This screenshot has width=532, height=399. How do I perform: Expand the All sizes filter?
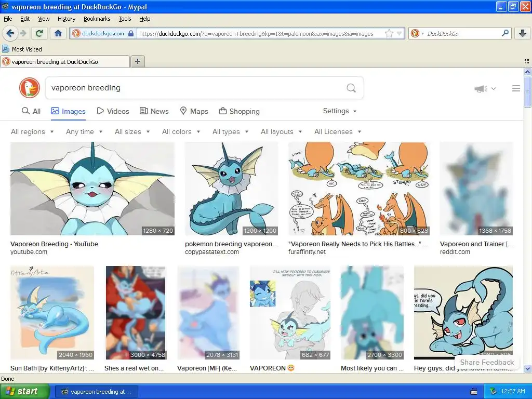pos(132,131)
